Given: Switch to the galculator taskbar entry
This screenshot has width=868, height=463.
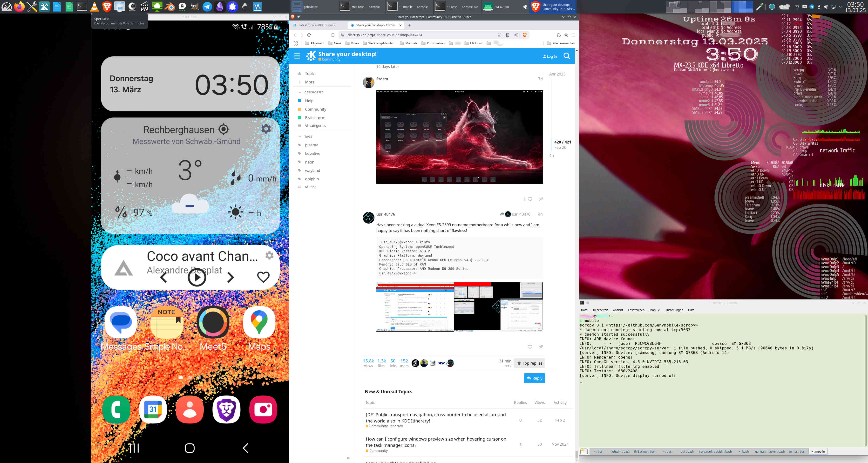Looking at the screenshot, I should (313, 7).
